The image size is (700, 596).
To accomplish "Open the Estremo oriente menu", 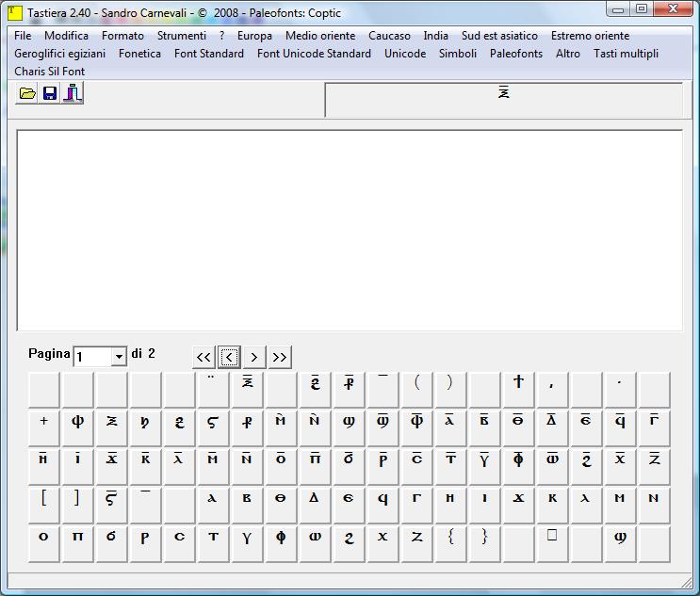I will pyautogui.click(x=590, y=36).
